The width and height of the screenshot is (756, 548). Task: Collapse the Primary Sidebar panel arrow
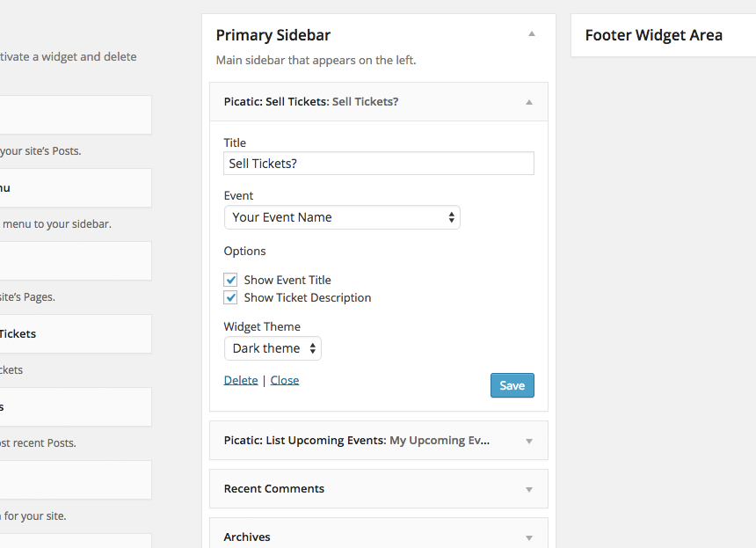(531, 33)
